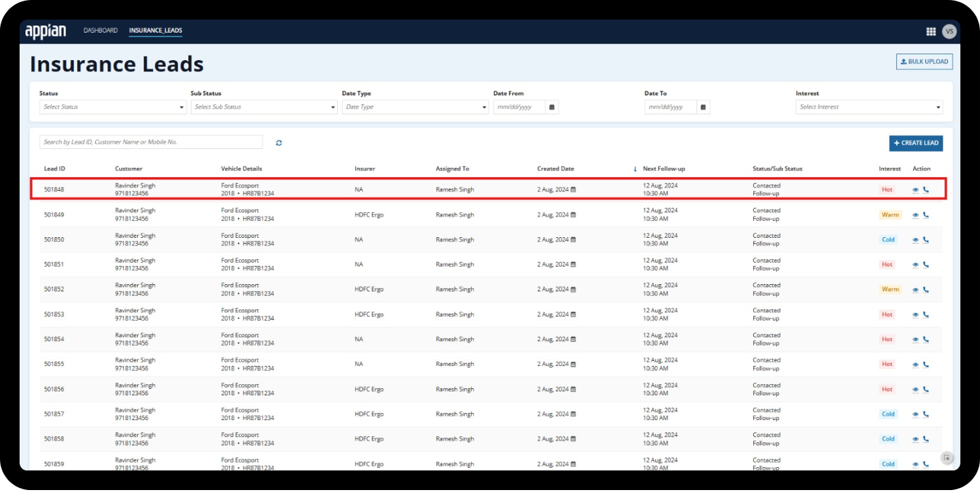This screenshot has width=980, height=492.
Task: Expand the Select Status dropdown
Action: click(x=113, y=107)
